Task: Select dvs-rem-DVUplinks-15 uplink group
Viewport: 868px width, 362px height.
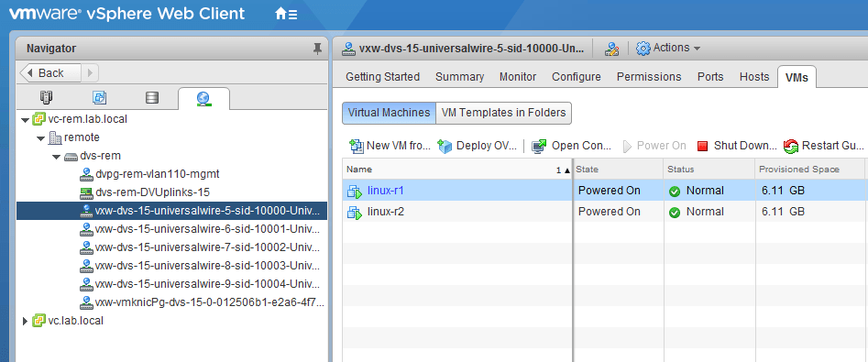Action: pyautogui.click(x=153, y=192)
